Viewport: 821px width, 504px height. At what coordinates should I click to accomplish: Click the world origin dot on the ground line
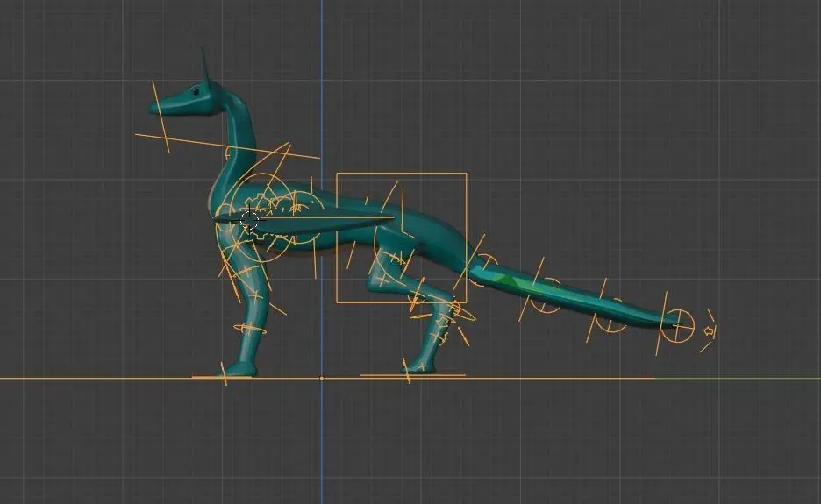click(x=322, y=378)
